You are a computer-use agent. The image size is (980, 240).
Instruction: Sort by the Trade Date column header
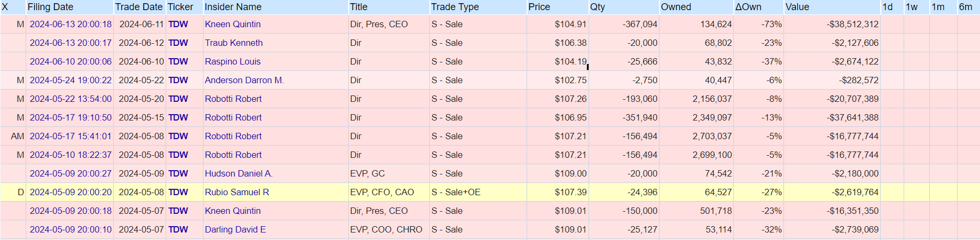coord(139,7)
